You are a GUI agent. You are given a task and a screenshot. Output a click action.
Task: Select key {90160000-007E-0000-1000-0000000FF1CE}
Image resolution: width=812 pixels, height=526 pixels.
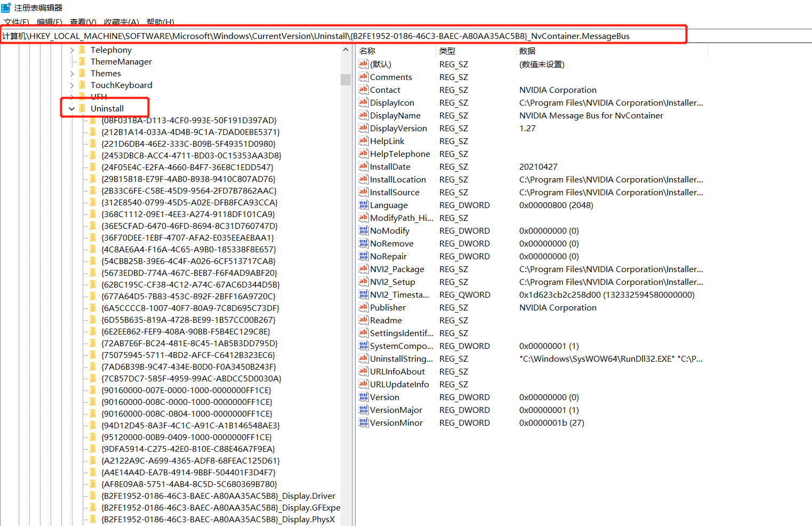187,390
